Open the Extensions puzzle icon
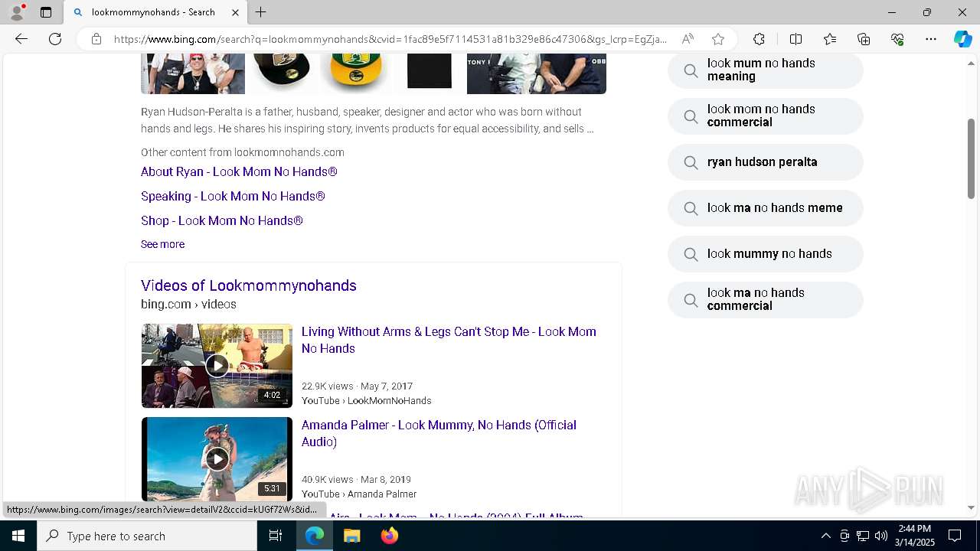The image size is (980, 551). pos(759,39)
